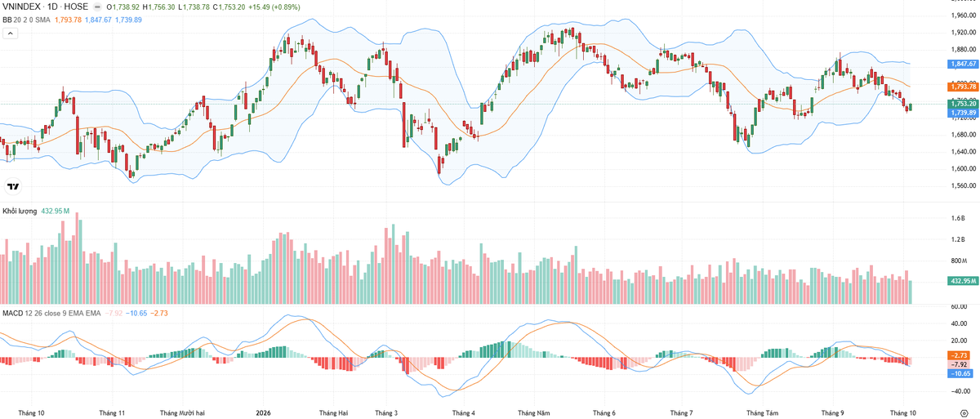The image size is (980, 419).
Task: Click the 1.6 B volume scale label
Action: 958,219
